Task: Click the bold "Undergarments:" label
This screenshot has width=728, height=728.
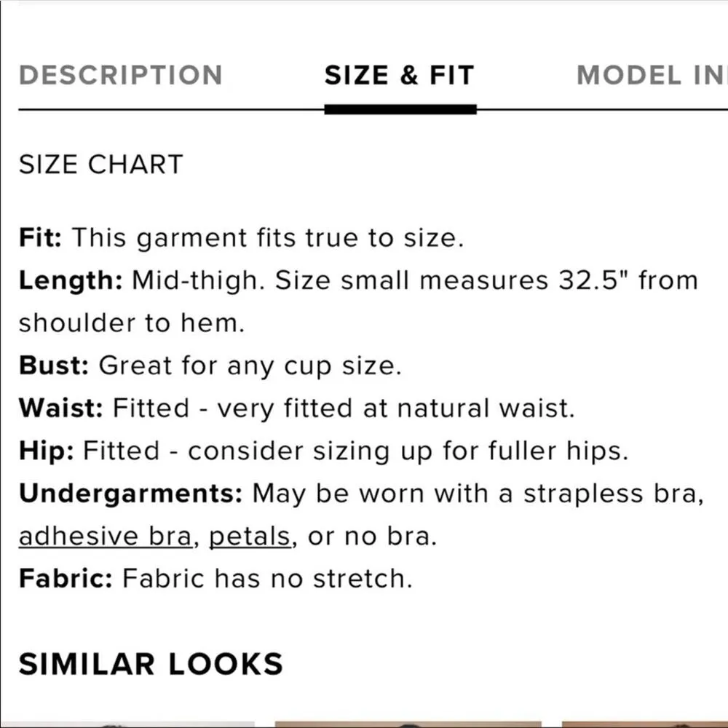Action: tap(130, 494)
